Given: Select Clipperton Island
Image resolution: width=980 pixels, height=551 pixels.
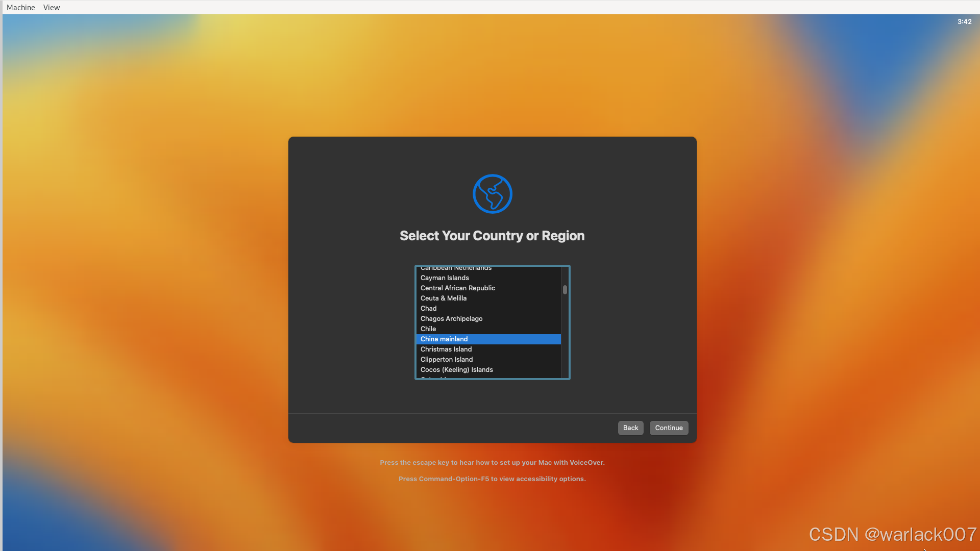Looking at the screenshot, I should 488,360.
